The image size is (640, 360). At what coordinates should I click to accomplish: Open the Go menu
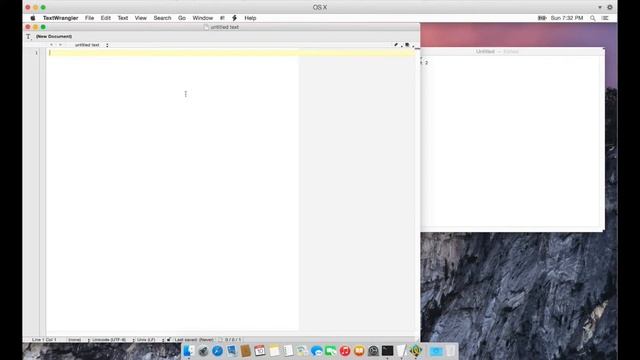[182, 18]
